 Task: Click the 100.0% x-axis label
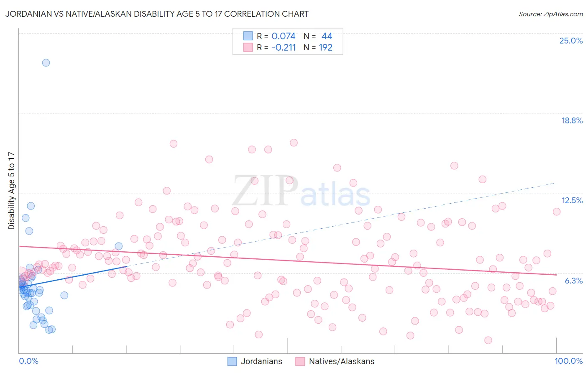[569, 361]
